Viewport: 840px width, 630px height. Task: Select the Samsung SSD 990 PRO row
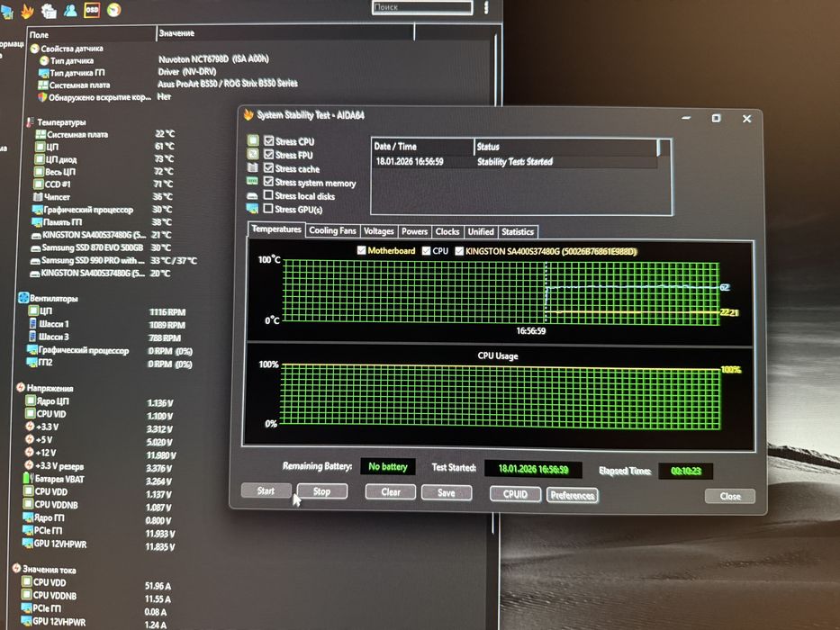pos(113,260)
